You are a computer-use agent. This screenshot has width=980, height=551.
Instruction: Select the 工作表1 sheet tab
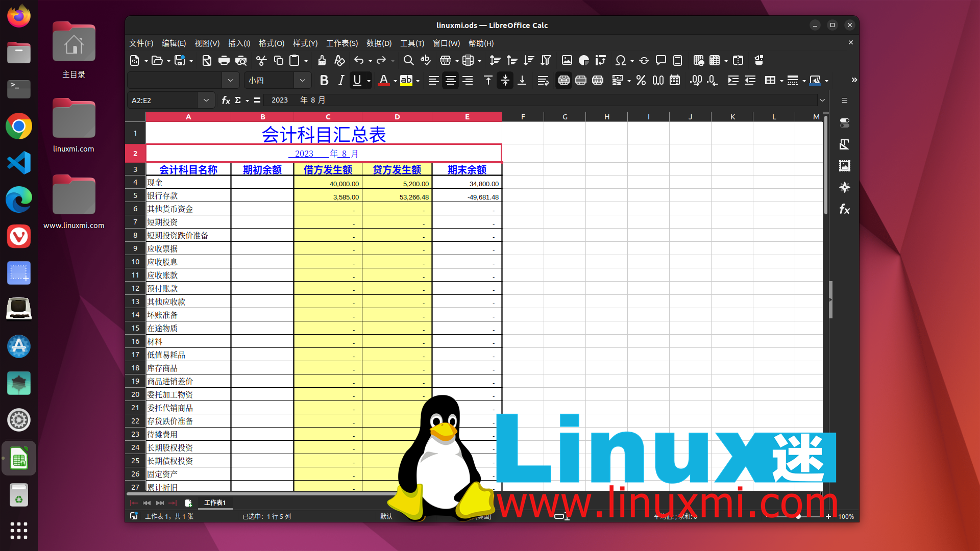click(215, 503)
